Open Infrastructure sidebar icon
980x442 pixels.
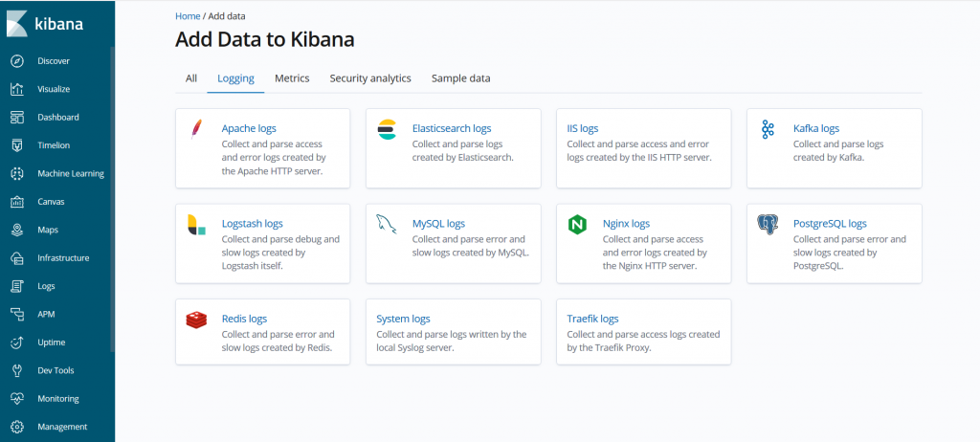17,257
